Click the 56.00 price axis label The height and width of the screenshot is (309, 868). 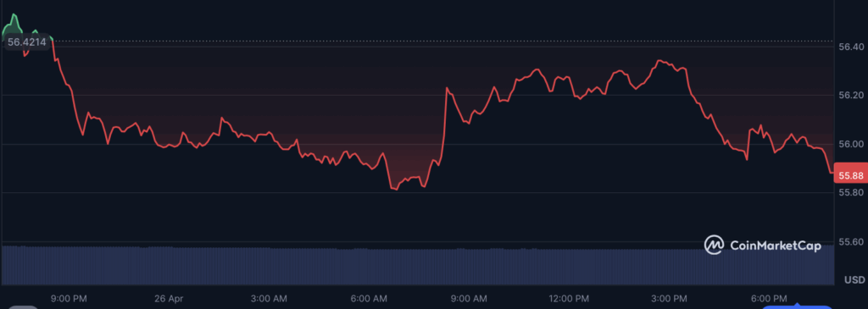(x=851, y=144)
